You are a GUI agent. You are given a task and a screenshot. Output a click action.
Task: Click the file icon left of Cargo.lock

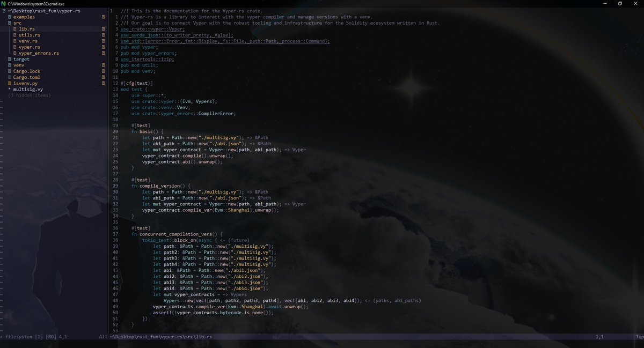coord(10,71)
